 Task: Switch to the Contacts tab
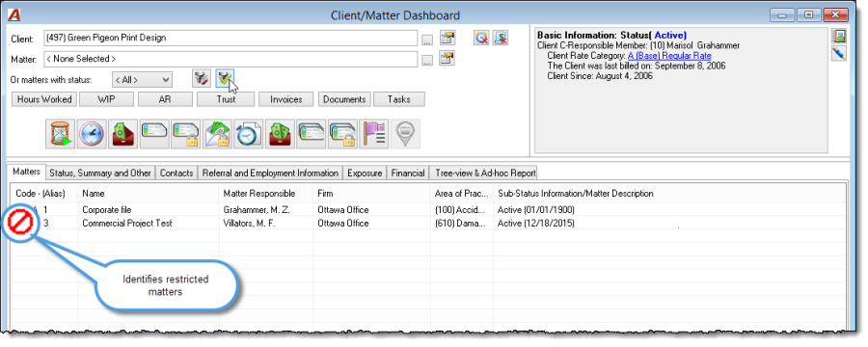coord(176,173)
